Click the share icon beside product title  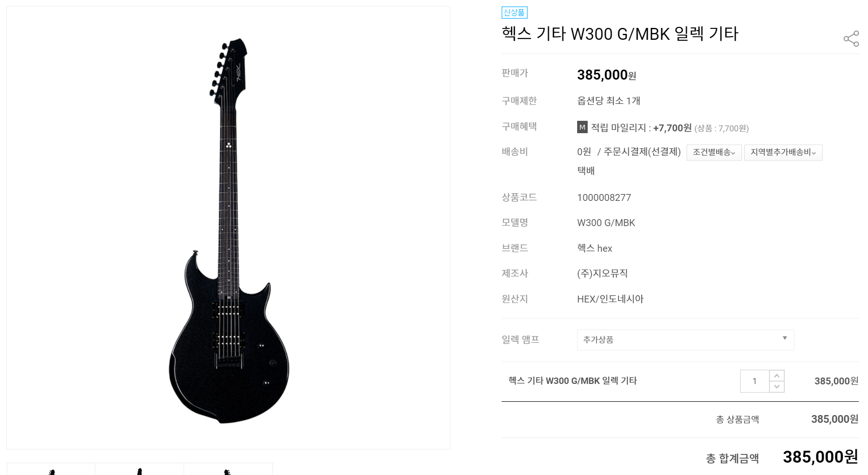click(x=851, y=38)
